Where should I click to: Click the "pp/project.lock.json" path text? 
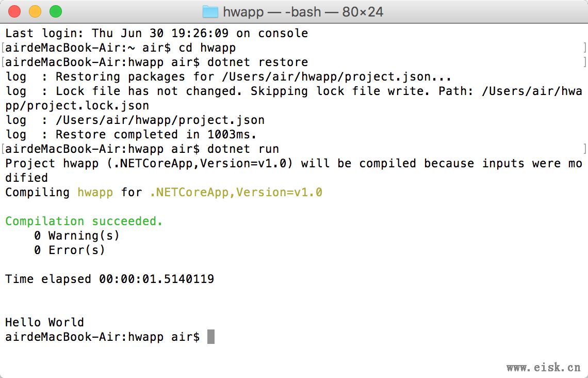click(x=77, y=105)
